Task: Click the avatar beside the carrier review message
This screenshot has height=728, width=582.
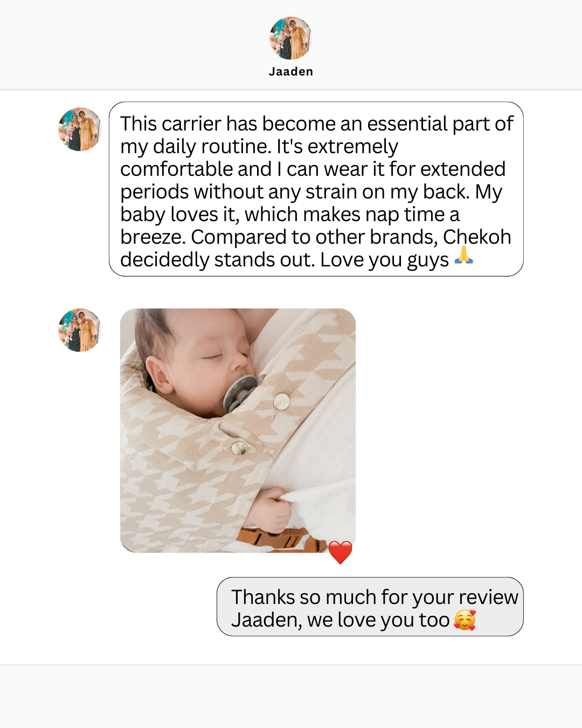Action: click(x=80, y=129)
